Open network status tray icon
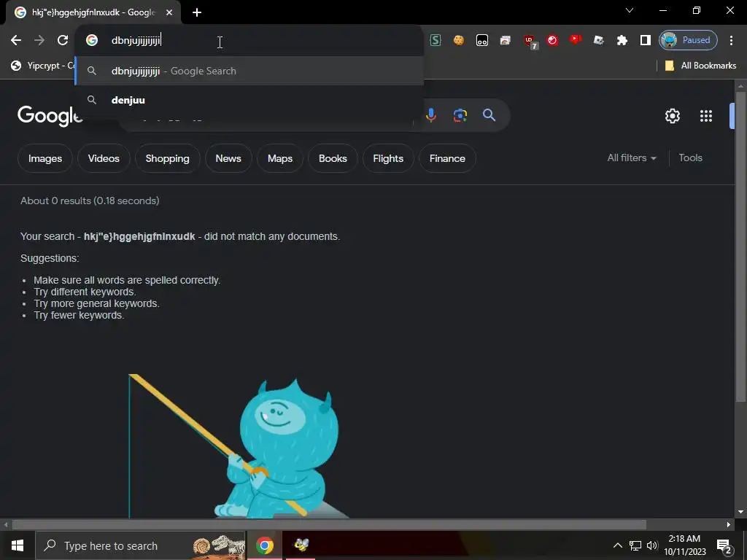Screen dimensions: 747x560 pyautogui.click(x=635, y=545)
